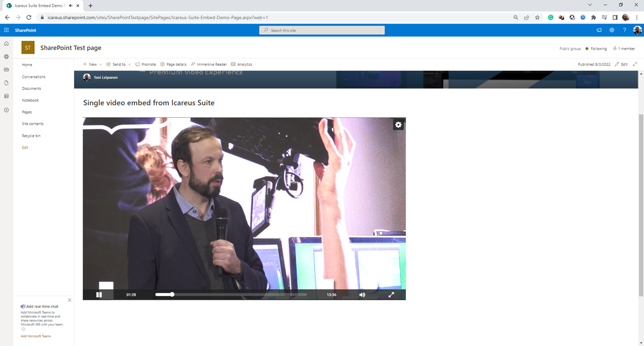Click the help question mark icon
Viewport: 644px width, 346px height.
(624, 30)
